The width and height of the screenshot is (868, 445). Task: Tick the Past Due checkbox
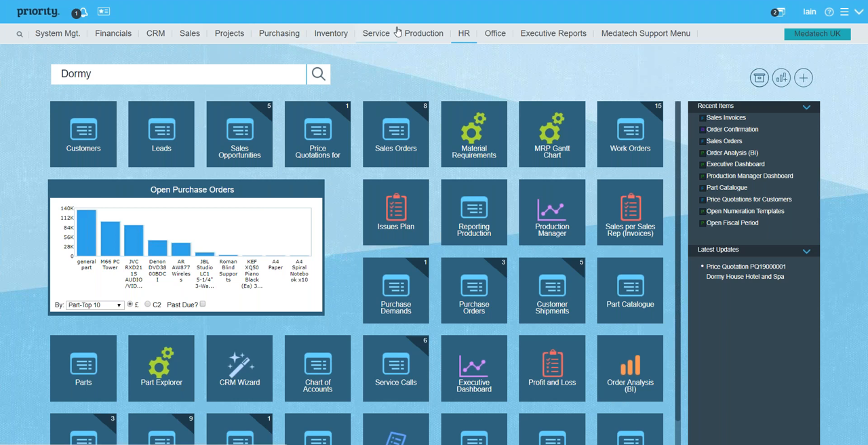click(x=203, y=305)
